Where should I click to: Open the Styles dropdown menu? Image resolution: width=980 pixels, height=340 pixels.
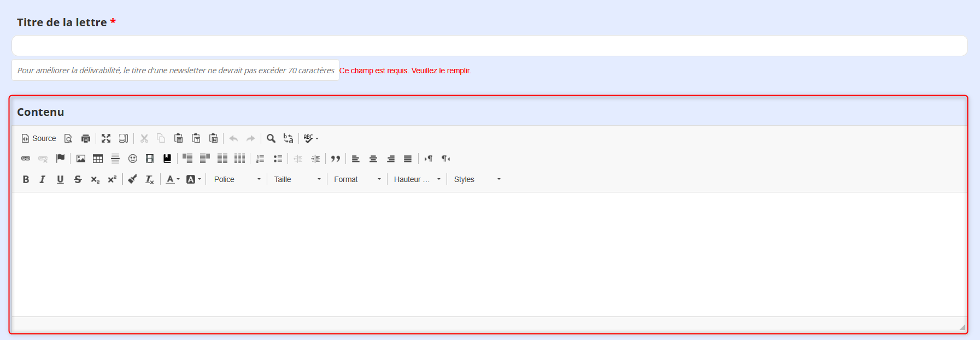point(477,179)
